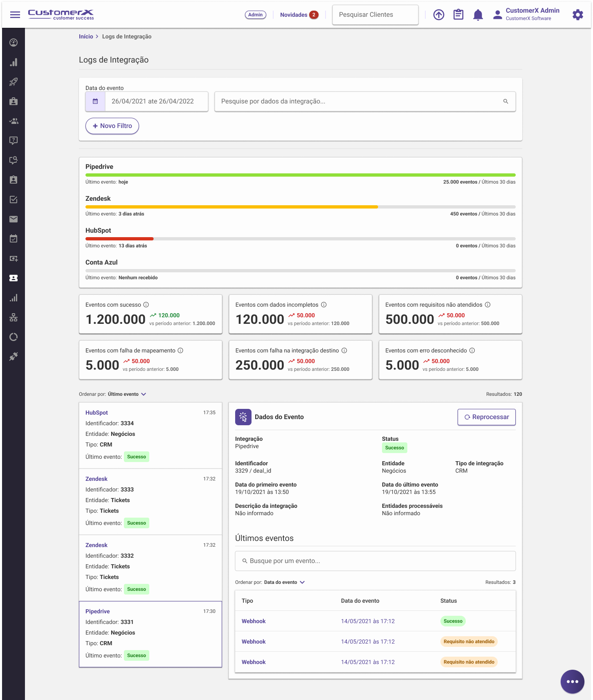This screenshot has height=700, width=593.
Task: Click the upload arrow circle icon in header
Action: point(439,15)
